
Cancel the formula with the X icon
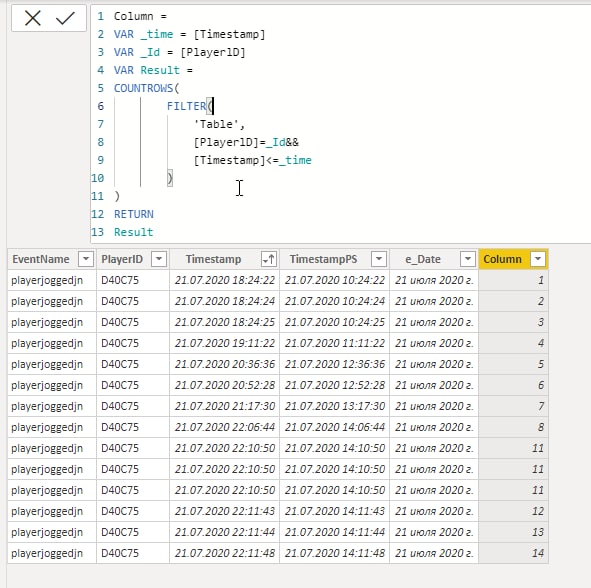(x=33, y=18)
